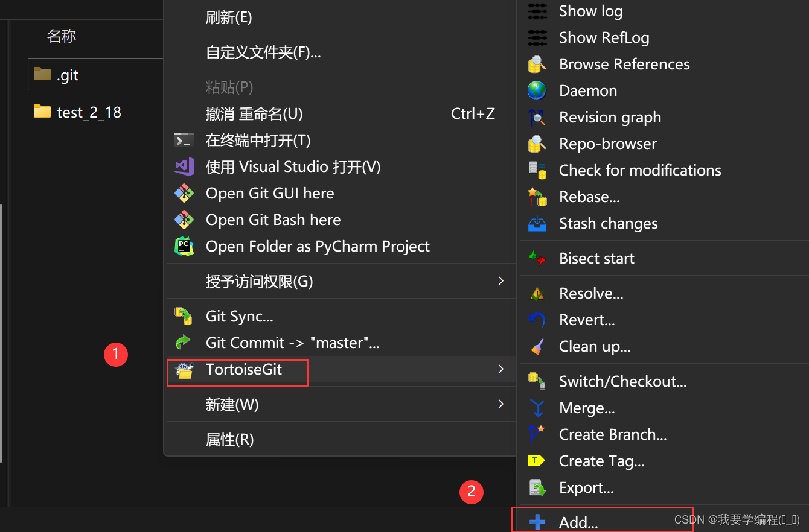Click the Daemon globe icon
The height and width of the screenshot is (532, 809).
[537, 90]
